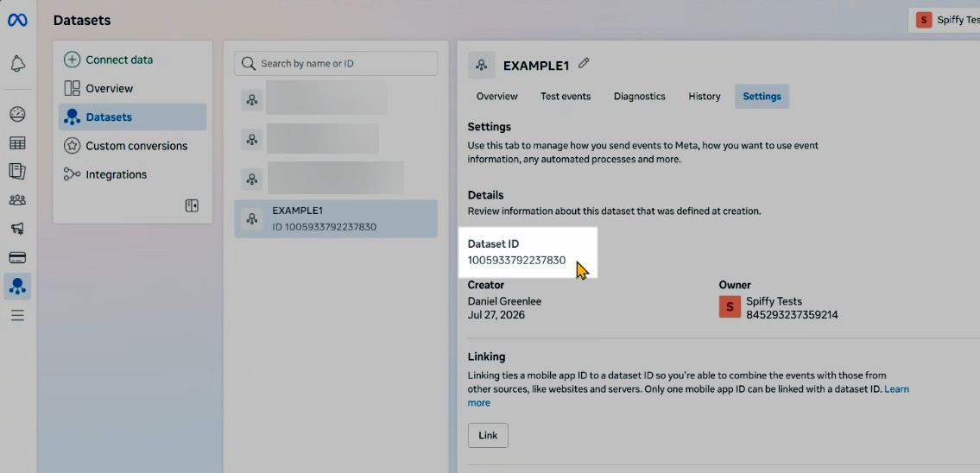Image resolution: width=980 pixels, height=473 pixels.
Task: Click the EXAMPLE1 list row dataset icon
Action: [252, 219]
